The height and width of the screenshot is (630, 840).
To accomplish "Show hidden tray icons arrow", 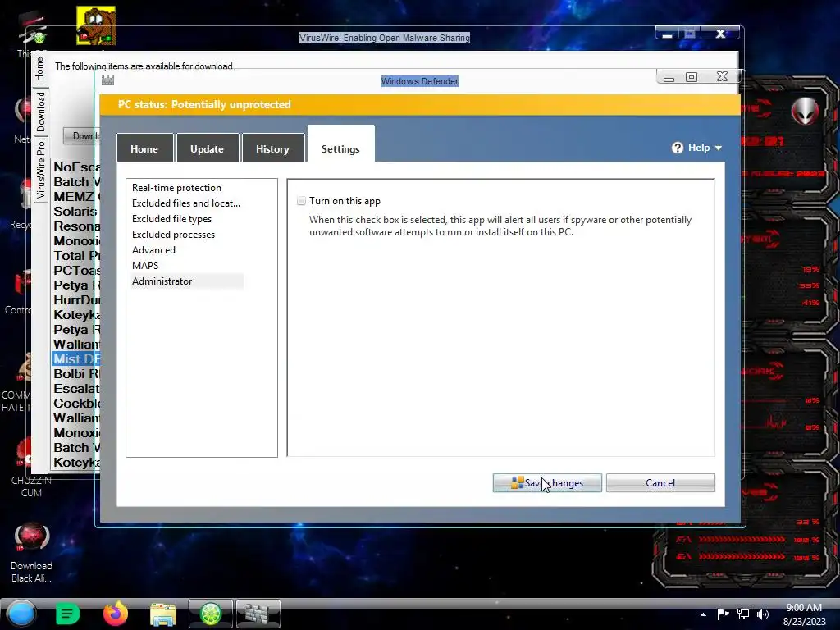I will (703, 614).
